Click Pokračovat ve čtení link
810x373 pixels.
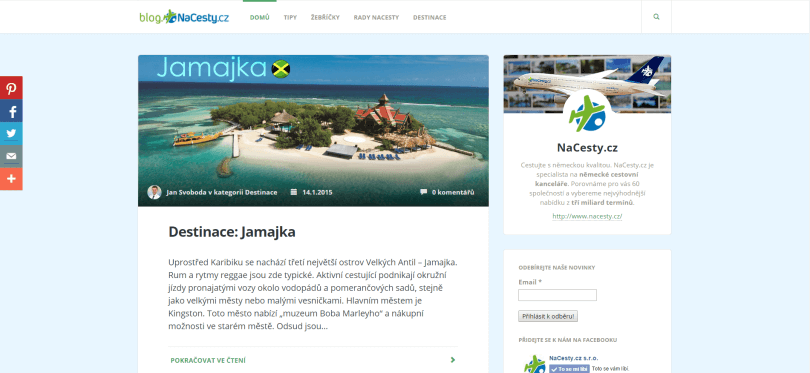[x=208, y=361]
